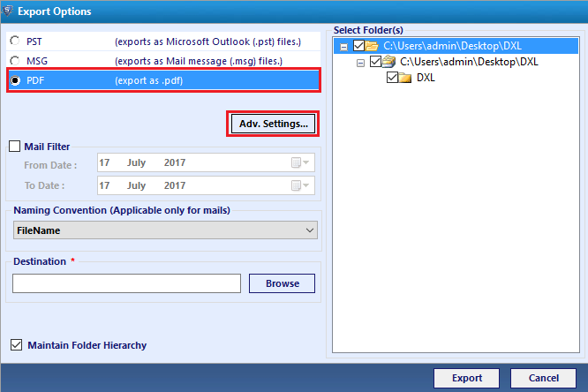The height and width of the screenshot is (392, 588).
Task: Click the mailbox stack icon of second node
Action: [388, 62]
